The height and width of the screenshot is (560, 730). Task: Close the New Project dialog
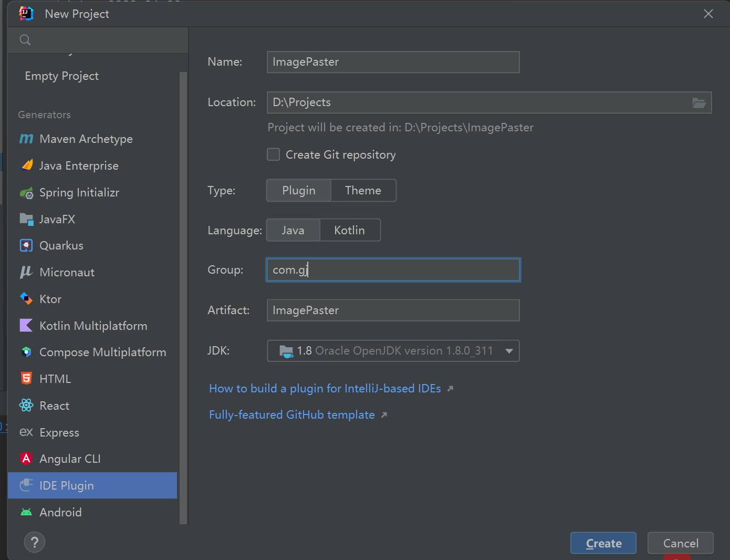tap(708, 14)
